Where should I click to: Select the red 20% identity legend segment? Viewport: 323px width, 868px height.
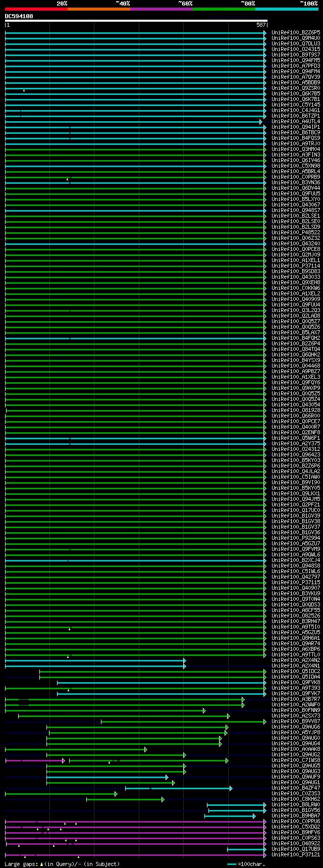[x=36, y=9]
